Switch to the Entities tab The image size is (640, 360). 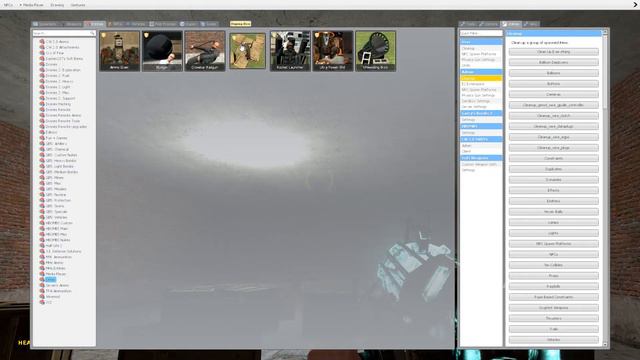click(x=95, y=24)
